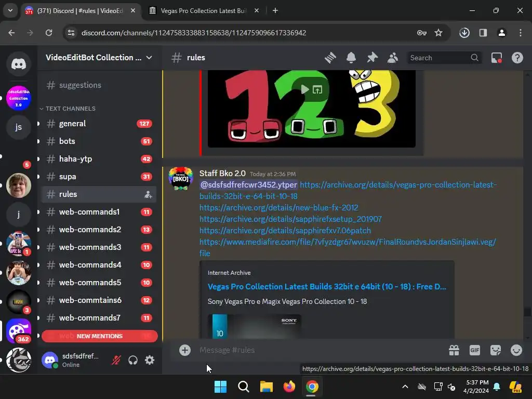The height and width of the screenshot is (399, 532).
Task: Play the 123 number video embed
Action: coord(304,89)
